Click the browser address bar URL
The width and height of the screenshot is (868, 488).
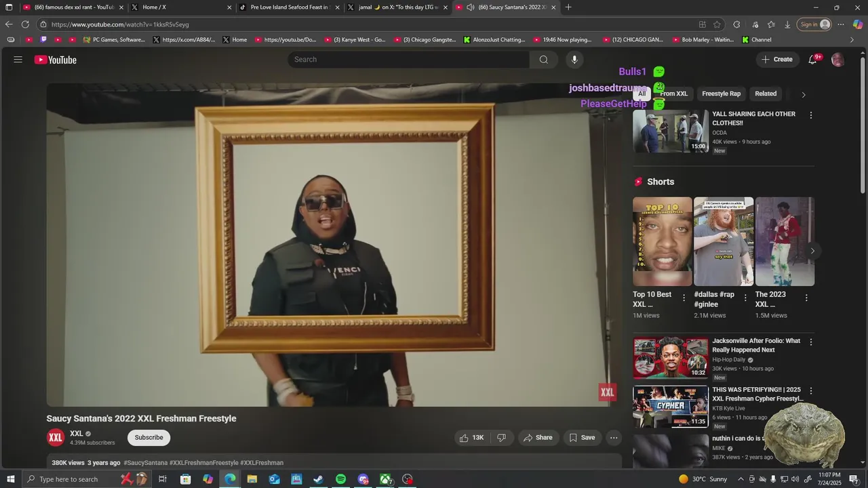(x=120, y=24)
